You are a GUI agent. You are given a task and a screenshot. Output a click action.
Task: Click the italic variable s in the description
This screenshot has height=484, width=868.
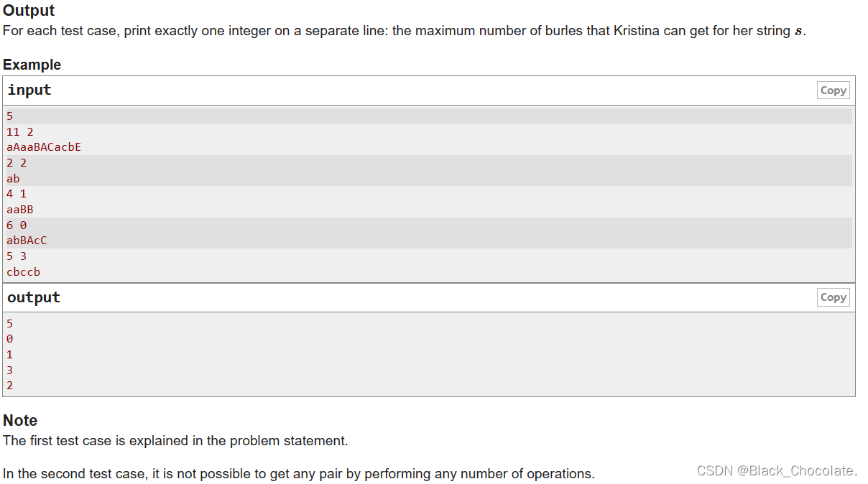tap(798, 32)
